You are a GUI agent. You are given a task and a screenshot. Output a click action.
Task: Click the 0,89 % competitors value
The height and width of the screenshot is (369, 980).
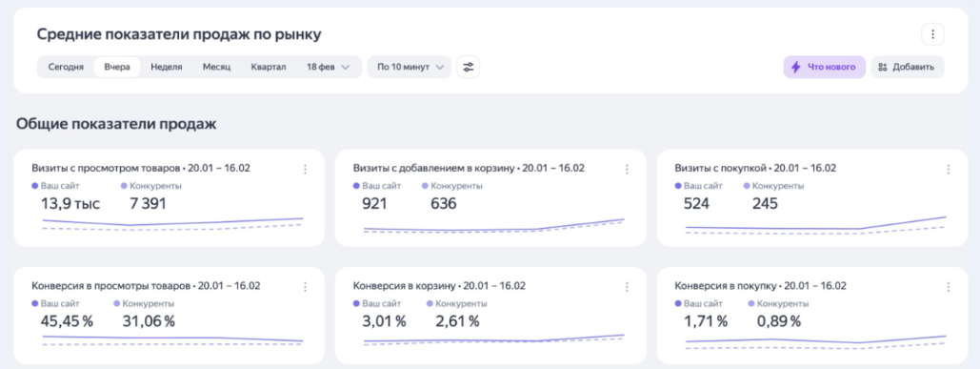779,321
